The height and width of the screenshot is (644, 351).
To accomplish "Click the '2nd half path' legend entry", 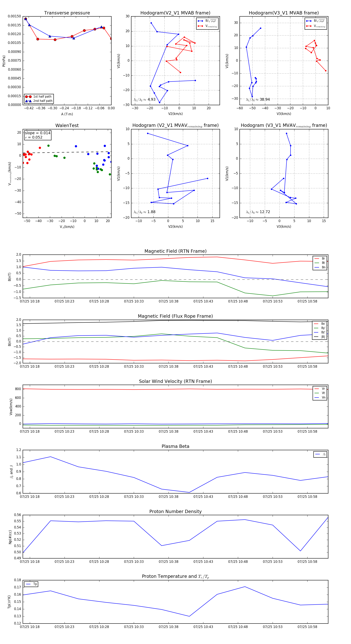I will click(39, 101).
